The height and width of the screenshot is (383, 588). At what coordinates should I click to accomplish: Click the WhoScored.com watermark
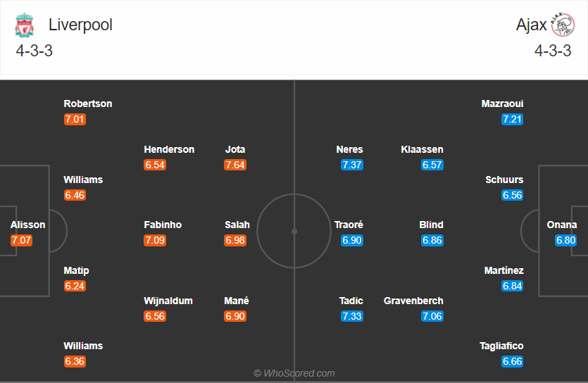[294, 373]
